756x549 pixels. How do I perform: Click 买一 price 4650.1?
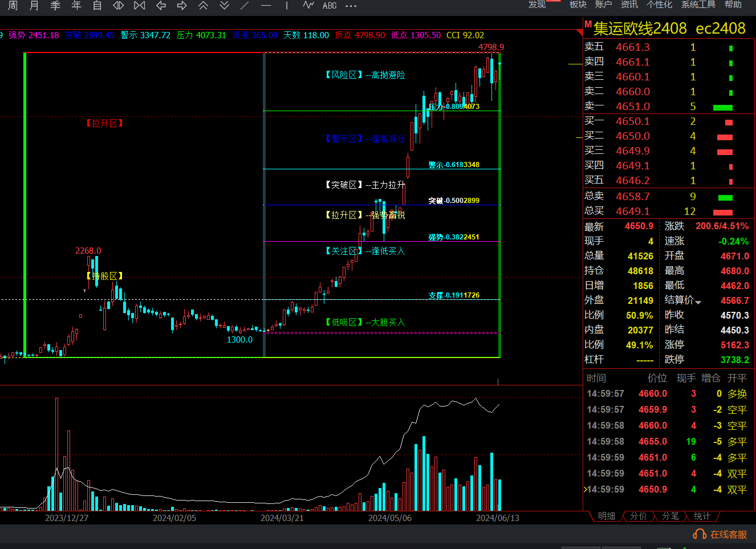(633, 121)
